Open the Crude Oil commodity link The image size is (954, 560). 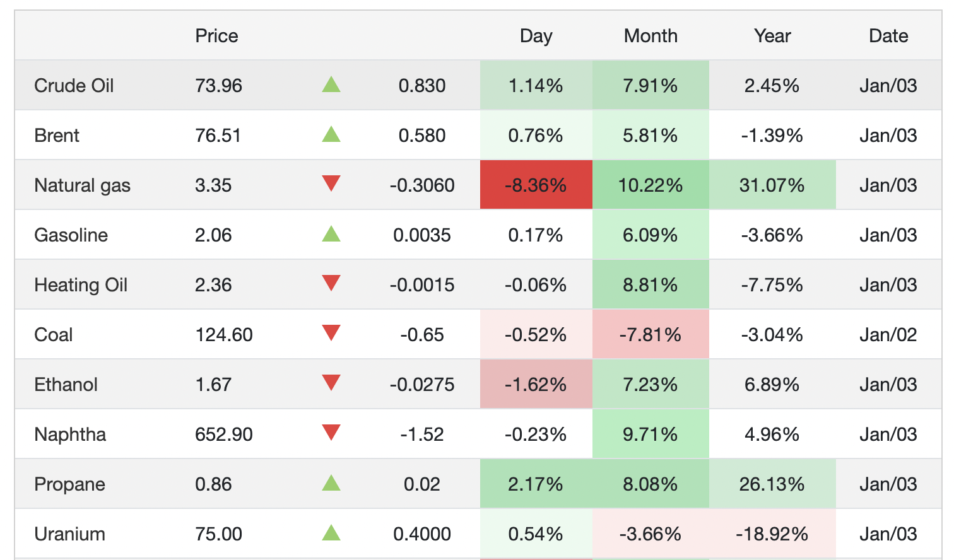(x=74, y=86)
